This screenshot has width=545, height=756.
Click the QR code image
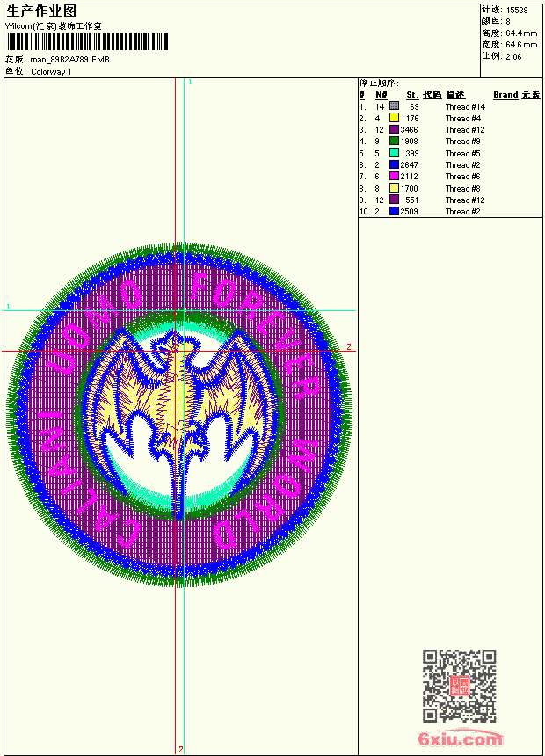[x=460, y=686]
